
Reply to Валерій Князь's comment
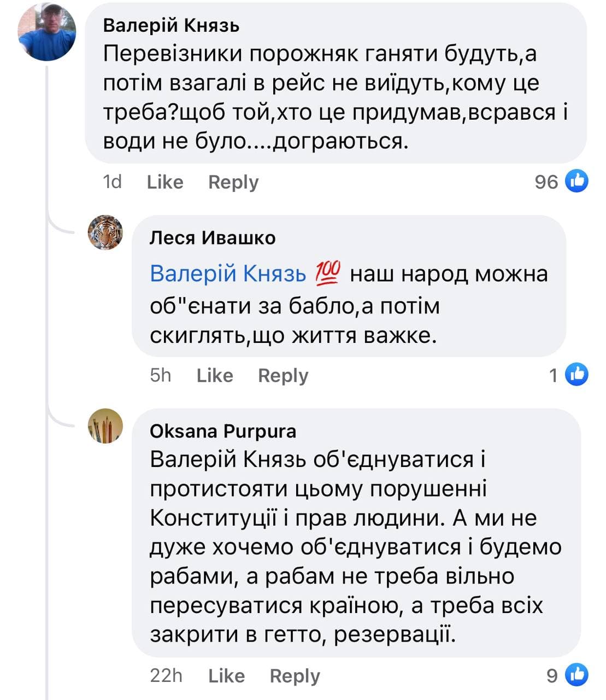(x=233, y=182)
